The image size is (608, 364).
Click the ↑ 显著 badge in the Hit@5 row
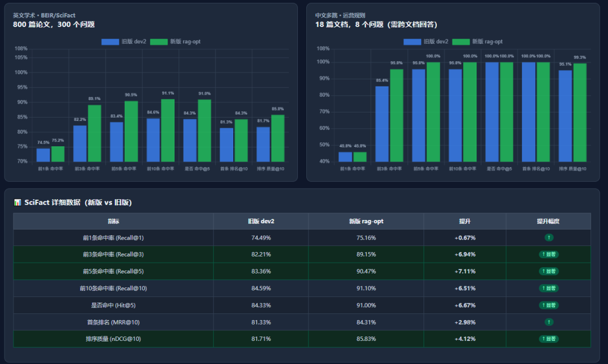pyautogui.click(x=548, y=305)
